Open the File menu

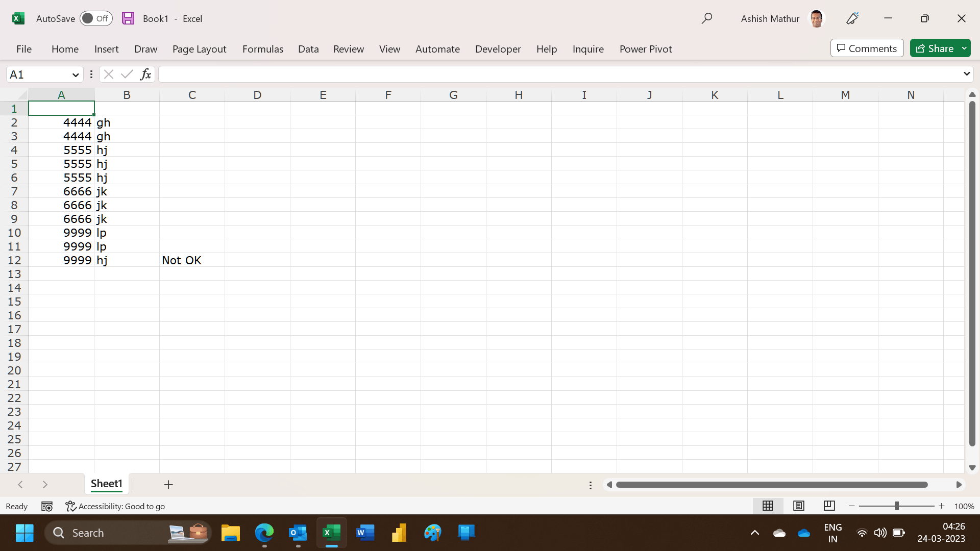[24, 49]
